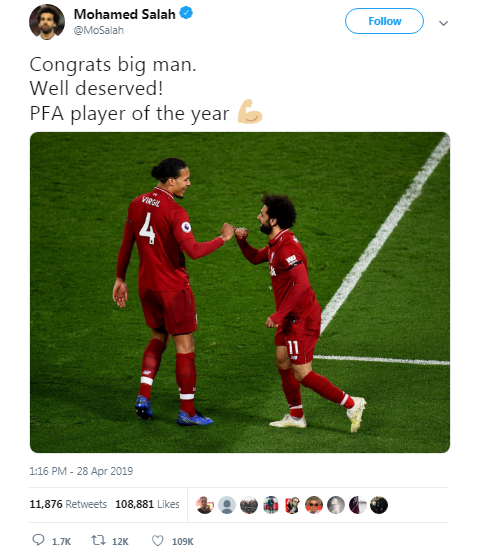Click the reply speech bubble icon
479x554 pixels.
coord(38,540)
